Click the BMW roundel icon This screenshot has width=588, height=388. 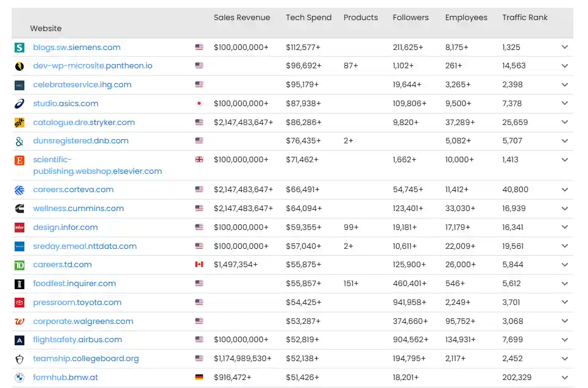(19, 378)
